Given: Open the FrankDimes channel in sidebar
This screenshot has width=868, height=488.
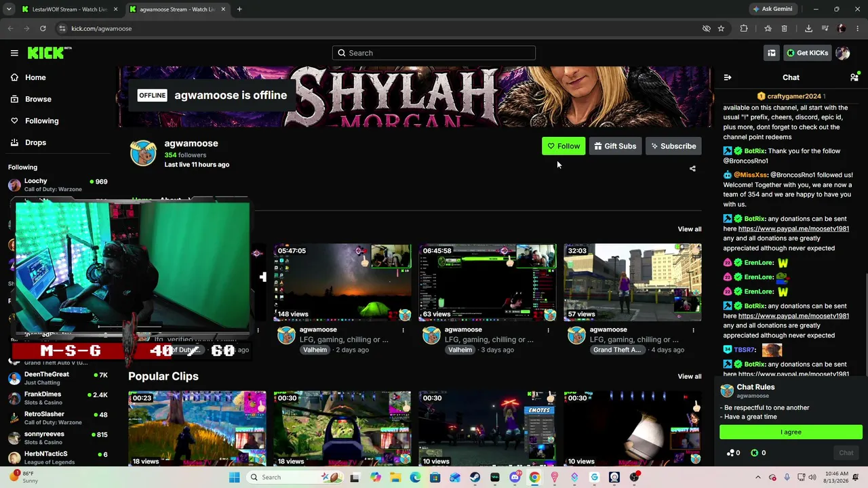Looking at the screenshot, I should pos(58,398).
